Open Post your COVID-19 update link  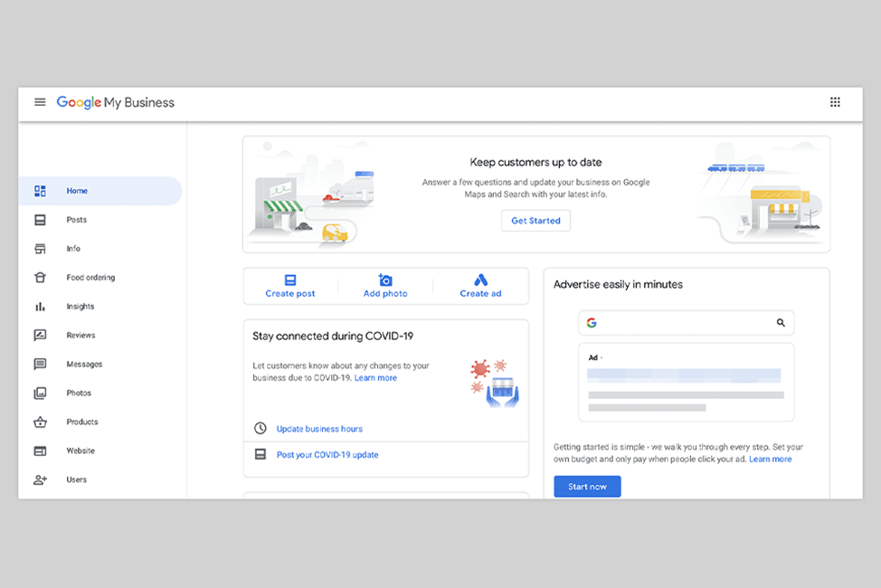327,455
